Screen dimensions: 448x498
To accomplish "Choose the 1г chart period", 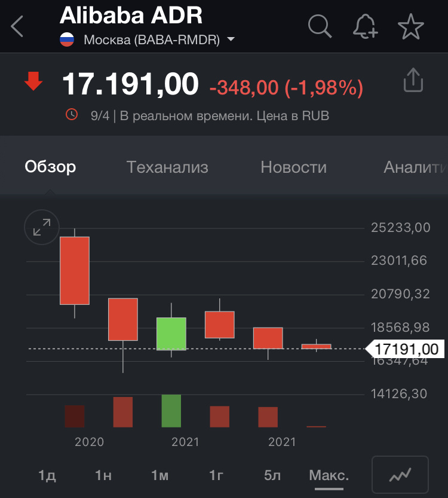I will click(x=216, y=475).
